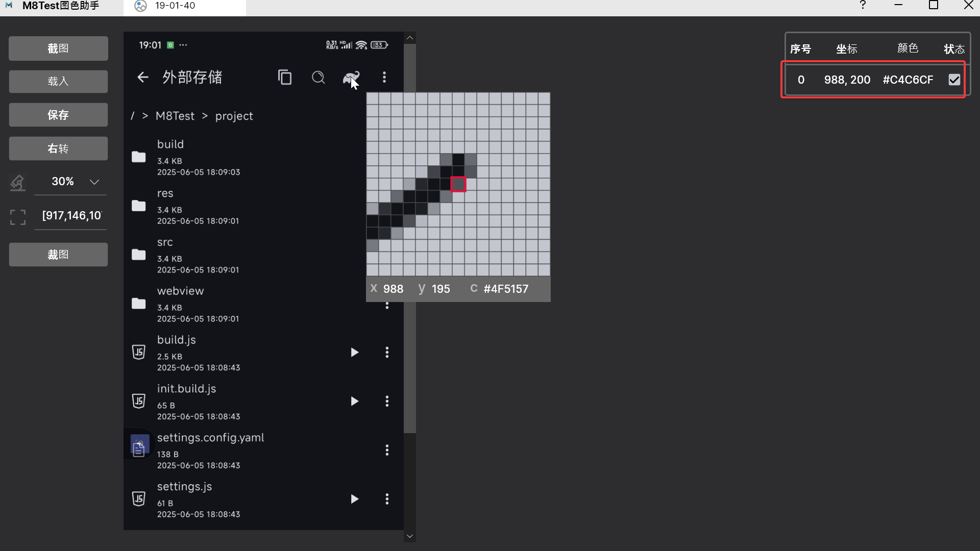The height and width of the screenshot is (551, 980).
Task: Click the region coordinates input field
Action: pyautogui.click(x=71, y=216)
